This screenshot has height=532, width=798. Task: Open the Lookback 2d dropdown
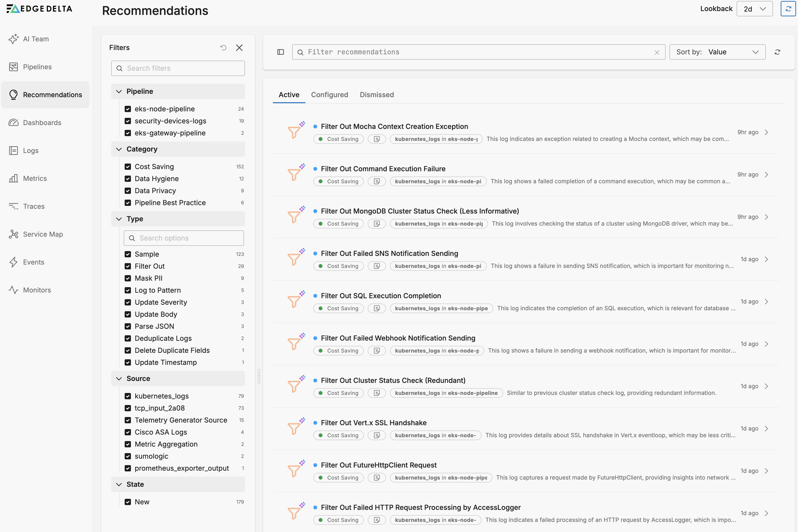[x=754, y=9]
